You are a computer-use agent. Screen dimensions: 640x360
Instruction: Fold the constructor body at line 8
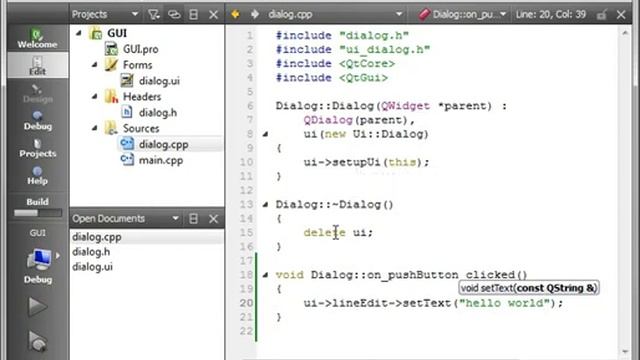coord(265,134)
